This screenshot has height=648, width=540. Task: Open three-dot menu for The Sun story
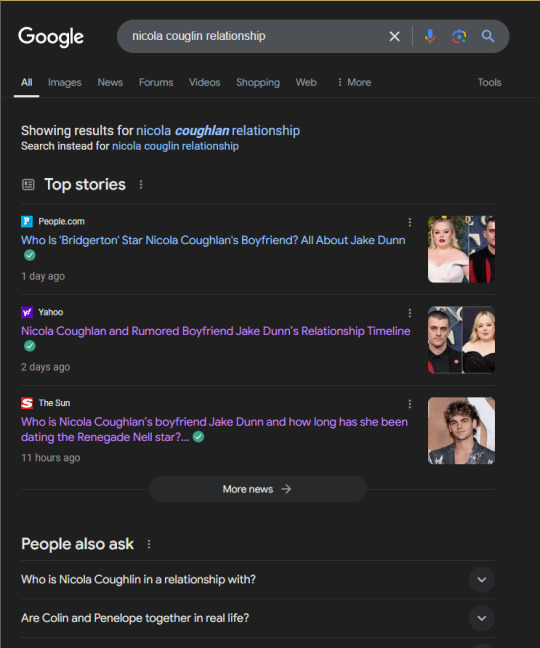[410, 404]
